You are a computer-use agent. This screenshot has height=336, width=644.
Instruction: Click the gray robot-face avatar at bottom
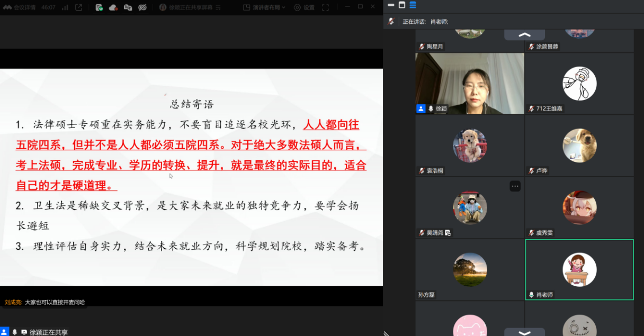pyautogui.click(x=579, y=326)
